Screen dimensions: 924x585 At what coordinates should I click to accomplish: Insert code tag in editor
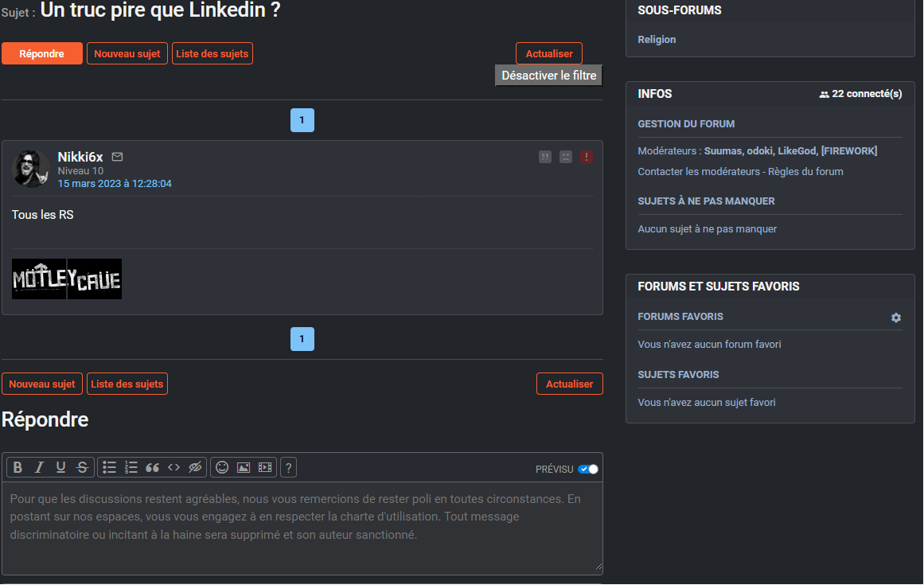tap(173, 468)
